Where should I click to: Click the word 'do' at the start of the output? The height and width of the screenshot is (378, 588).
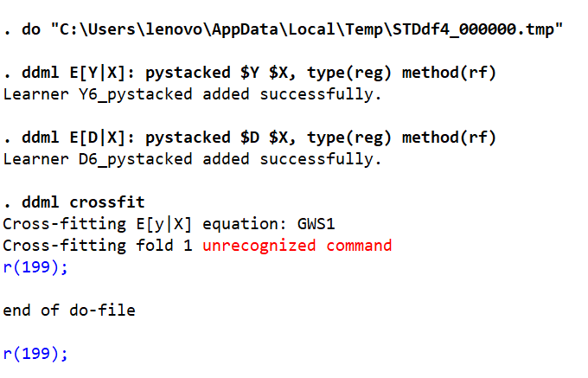[x=30, y=29]
